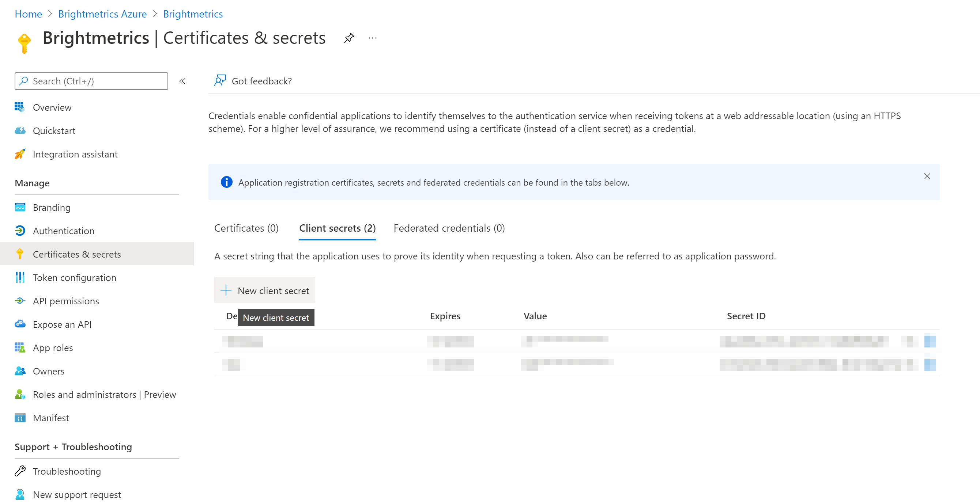
Task: Click the Overview grid icon
Action: click(x=20, y=107)
